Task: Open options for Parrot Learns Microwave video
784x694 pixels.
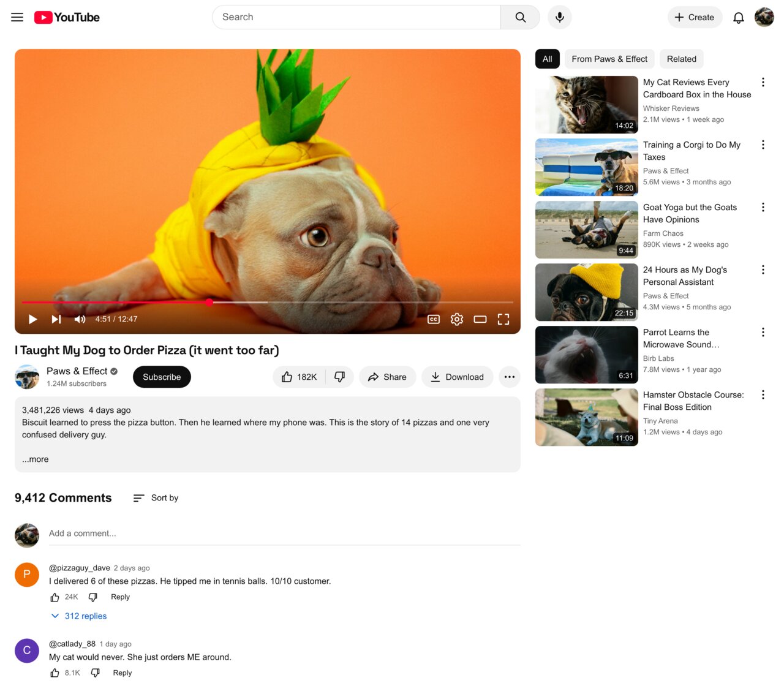Action: 763,332
